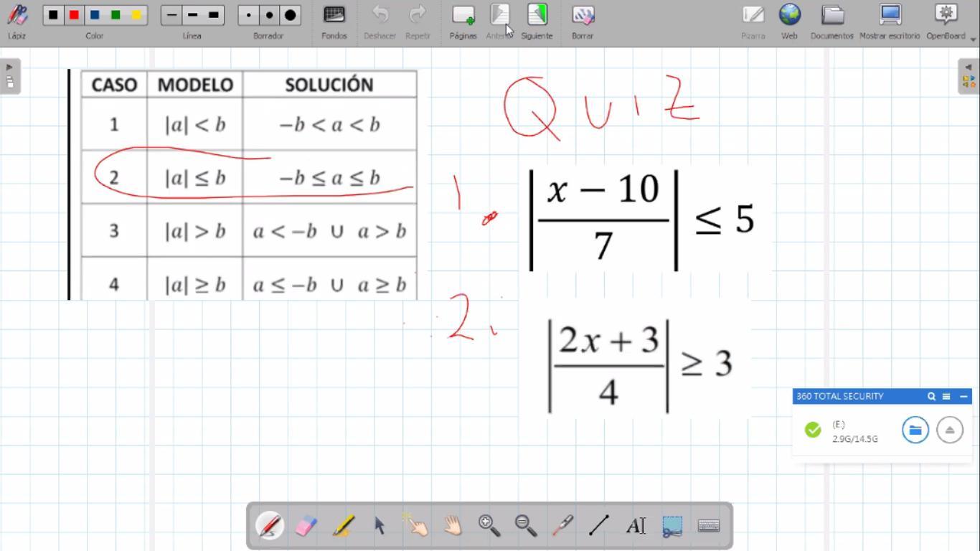This screenshot has width=980, height=551.
Task: Select the laser pointer tool
Action: (562, 526)
